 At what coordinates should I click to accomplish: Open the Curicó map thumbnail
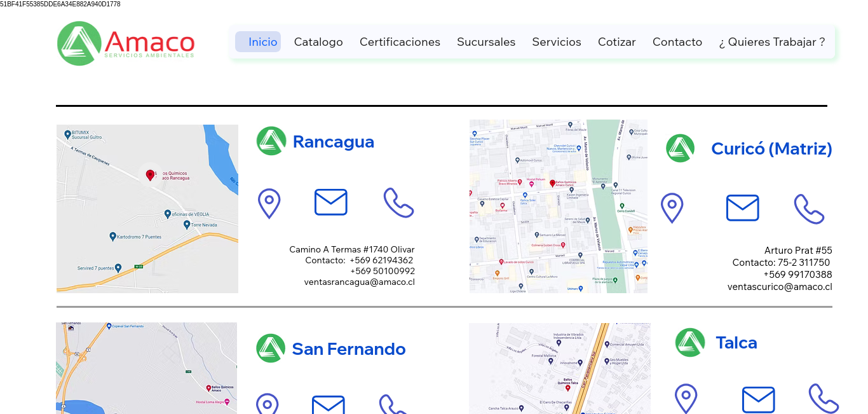(x=559, y=206)
